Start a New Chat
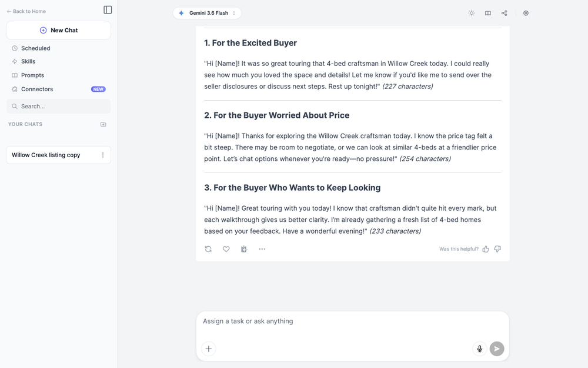The height and width of the screenshot is (368, 588). click(58, 30)
